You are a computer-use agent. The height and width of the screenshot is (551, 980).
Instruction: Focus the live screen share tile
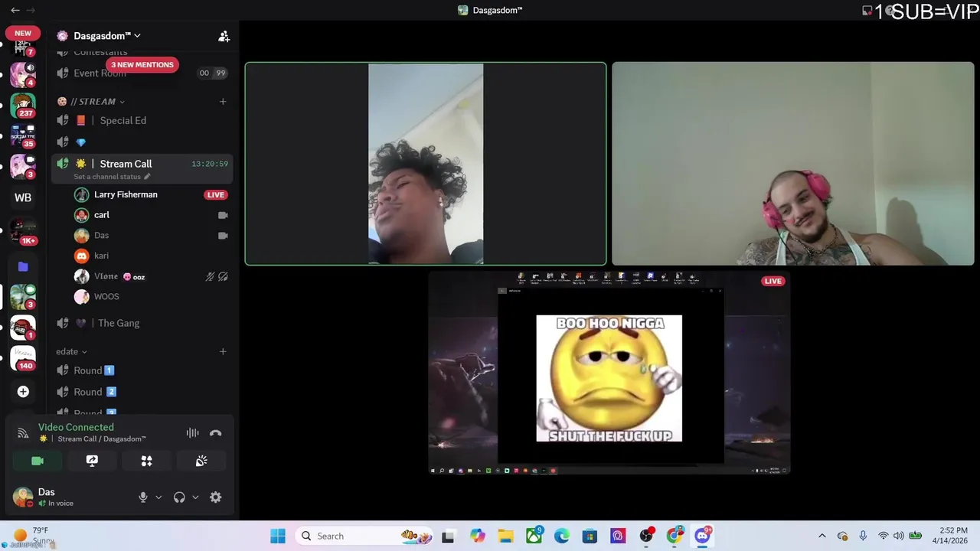pos(609,373)
